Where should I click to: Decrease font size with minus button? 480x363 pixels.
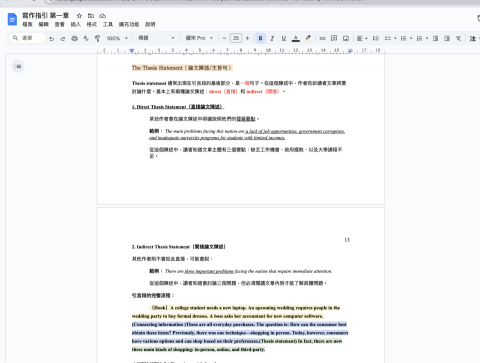click(x=224, y=38)
